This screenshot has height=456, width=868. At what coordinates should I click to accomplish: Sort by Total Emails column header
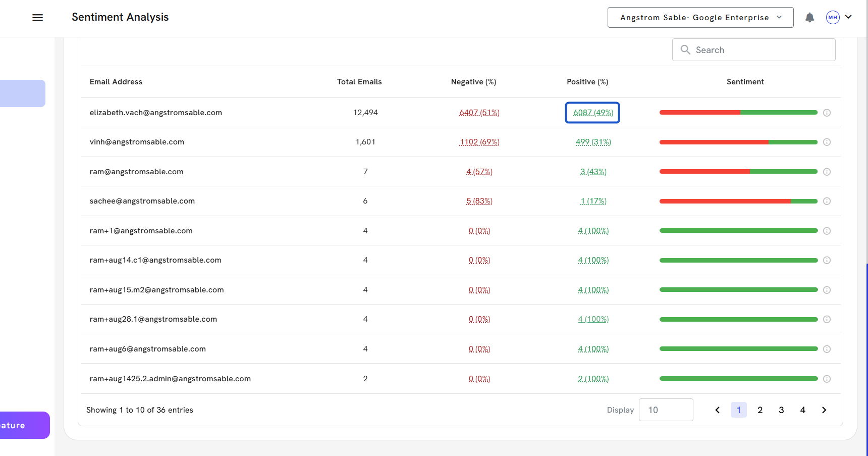(x=359, y=82)
